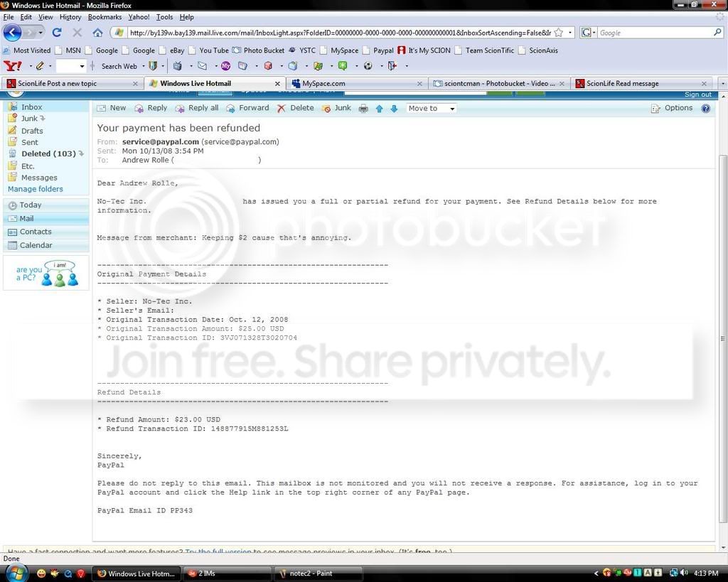The height and width of the screenshot is (582, 728).
Task: Click the Manage folders link
Action: (35, 189)
